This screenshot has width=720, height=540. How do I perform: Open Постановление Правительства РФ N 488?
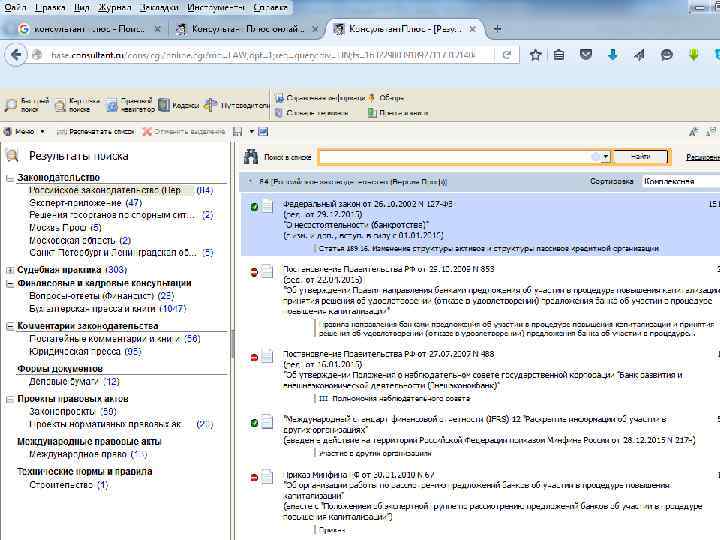pyautogui.click(x=388, y=354)
